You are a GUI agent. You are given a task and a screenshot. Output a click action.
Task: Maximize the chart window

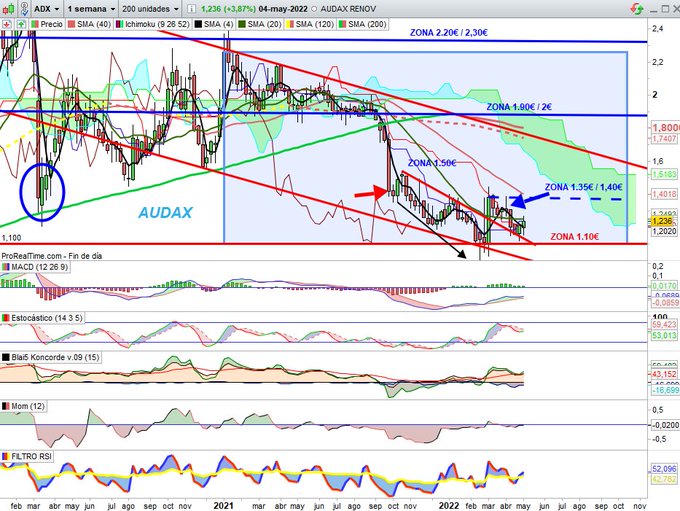665,9
